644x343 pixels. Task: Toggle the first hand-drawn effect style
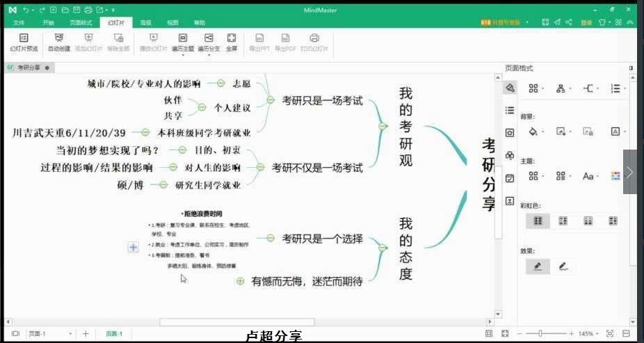click(538, 266)
